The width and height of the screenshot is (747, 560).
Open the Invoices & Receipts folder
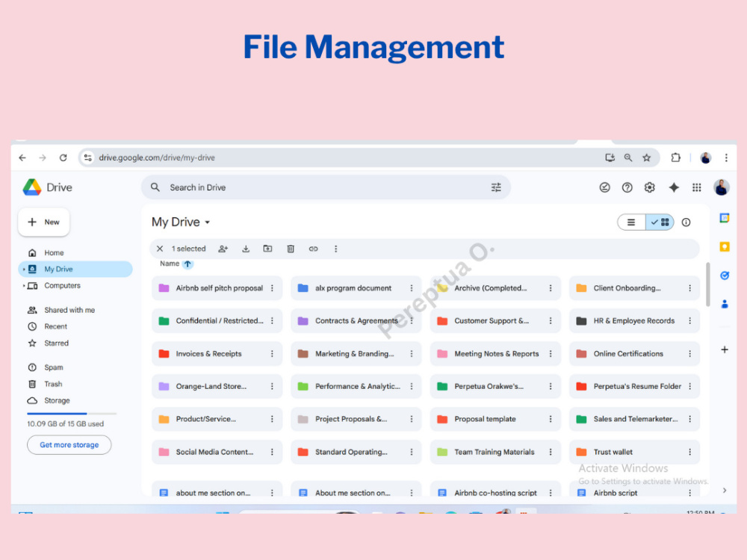pyautogui.click(x=217, y=354)
